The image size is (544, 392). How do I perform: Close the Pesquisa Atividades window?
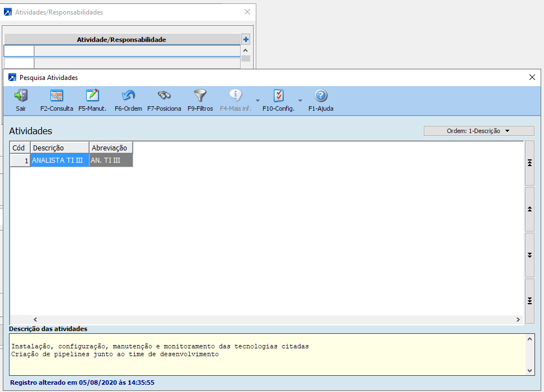pos(532,77)
